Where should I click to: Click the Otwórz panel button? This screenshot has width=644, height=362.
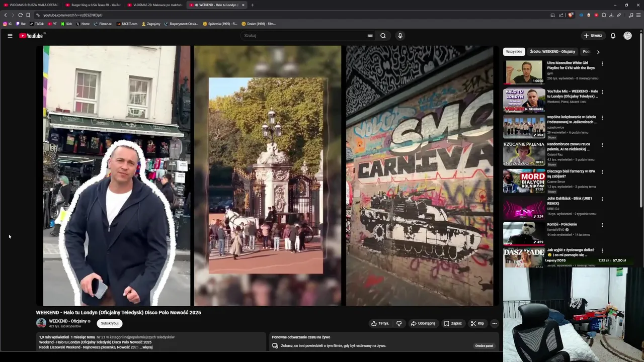[x=485, y=346]
